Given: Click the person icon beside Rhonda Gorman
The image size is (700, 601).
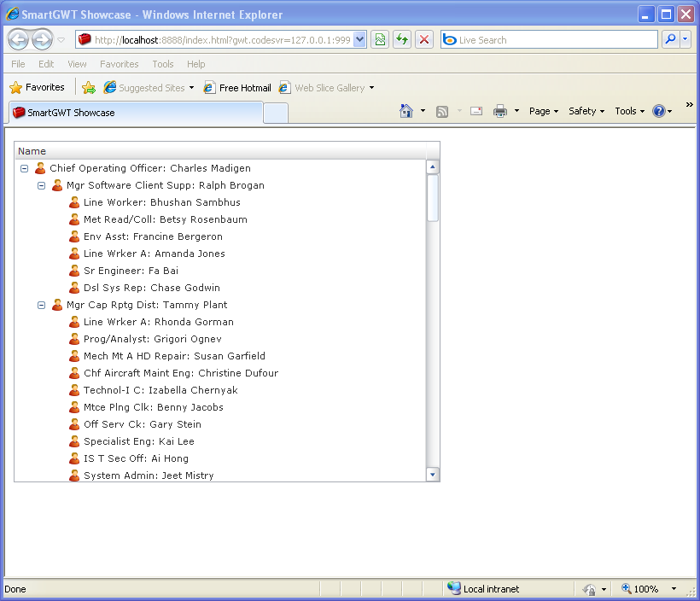Looking at the screenshot, I should coord(74,322).
